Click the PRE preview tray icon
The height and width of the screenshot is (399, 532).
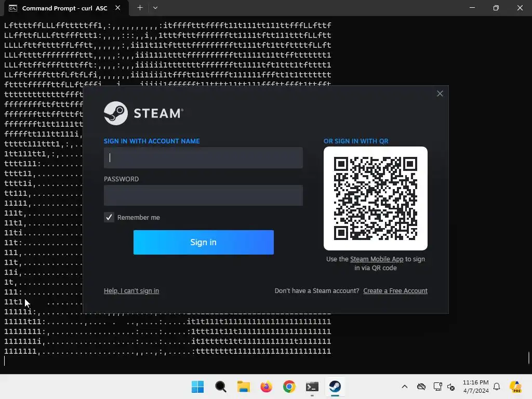click(x=516, y=387)
